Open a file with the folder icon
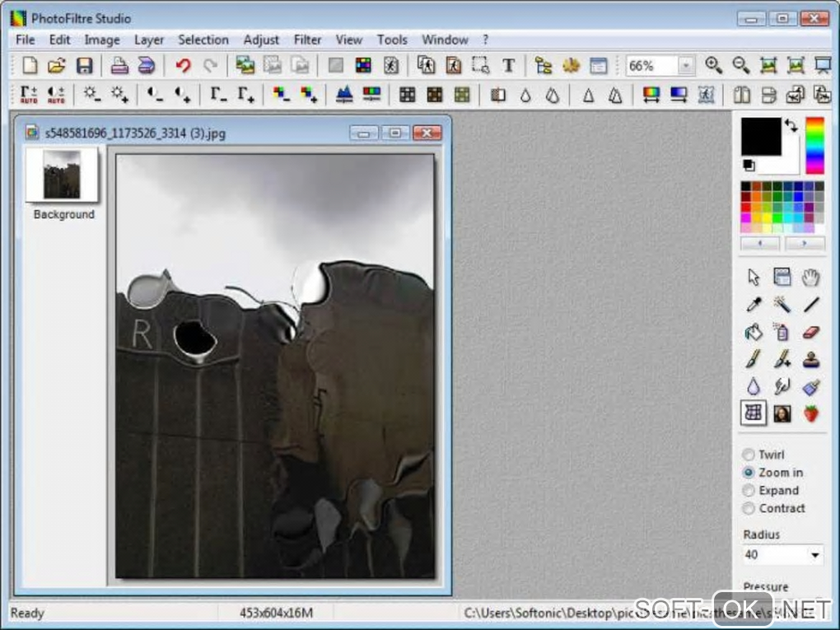The height and width of the screenshot is (630, 840). pos(56,65)
